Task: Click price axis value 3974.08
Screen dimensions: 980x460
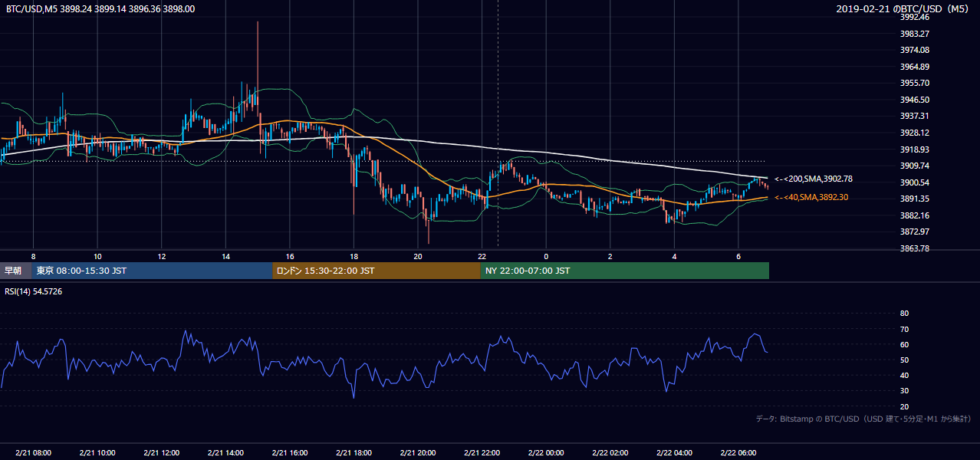Action: [915, 50]
